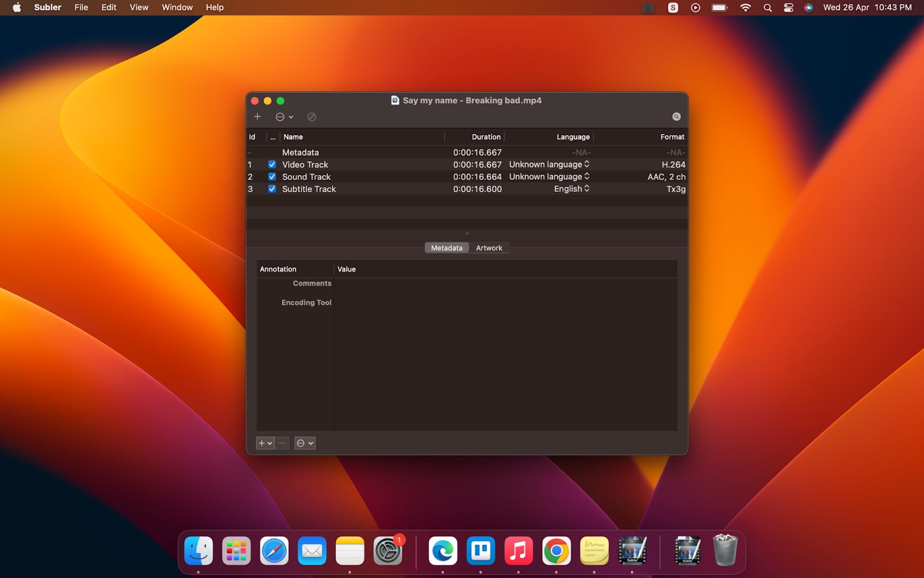Open the Subler app menu
The image size is (924, 578).
pos(47,8)
